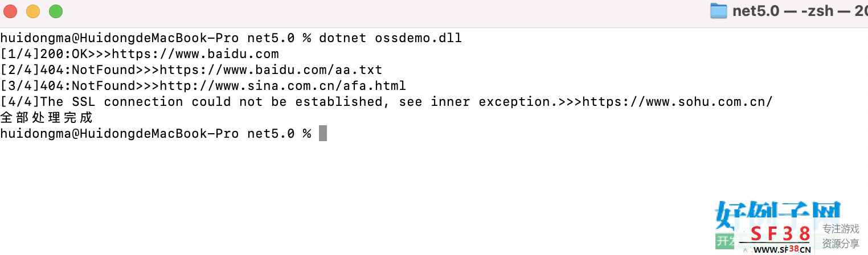Click the yellow minimize window button
Image resolution: width=868 pixels, height=255 pixels.
pos(33,11)
